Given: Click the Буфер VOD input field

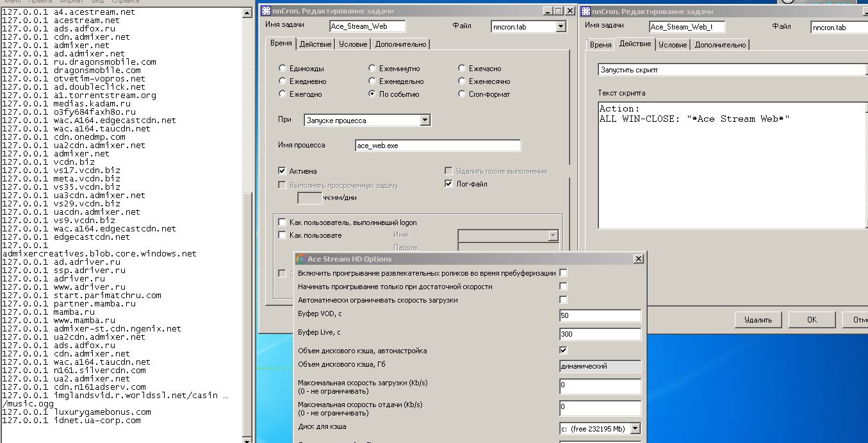Looking at the screenshot, I should pos(600,316).
